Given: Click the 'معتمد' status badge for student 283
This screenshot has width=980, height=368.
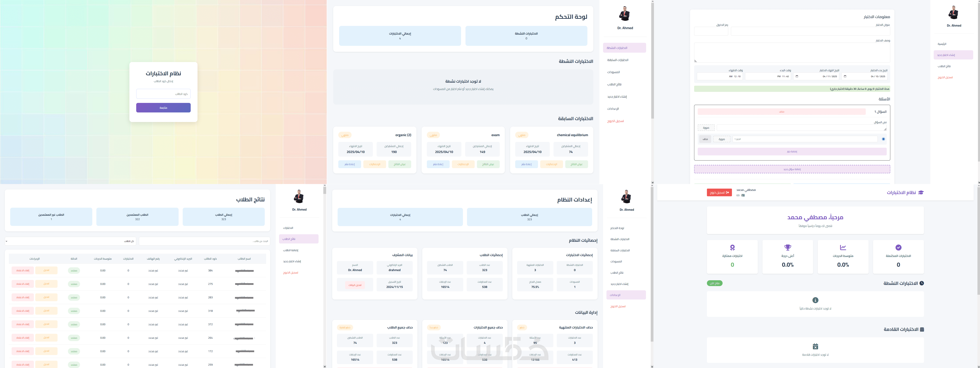Looking at the screenshot, I should pyautogui.click(x=74, y=298).
